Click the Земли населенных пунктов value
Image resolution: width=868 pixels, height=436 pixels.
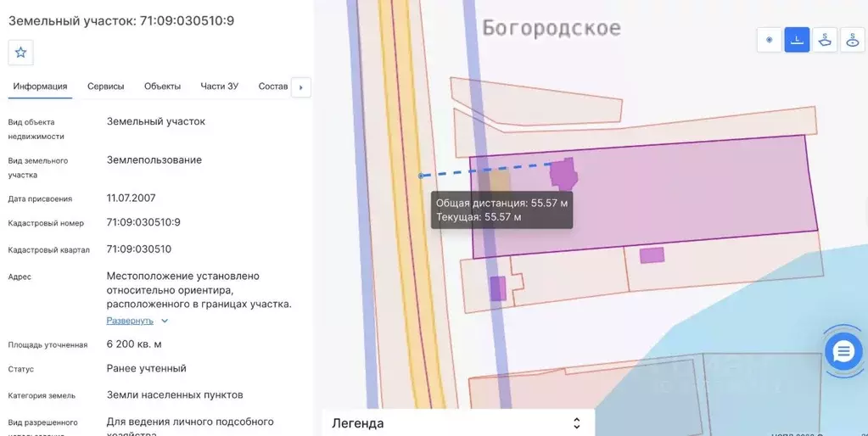tap(175, 395)
